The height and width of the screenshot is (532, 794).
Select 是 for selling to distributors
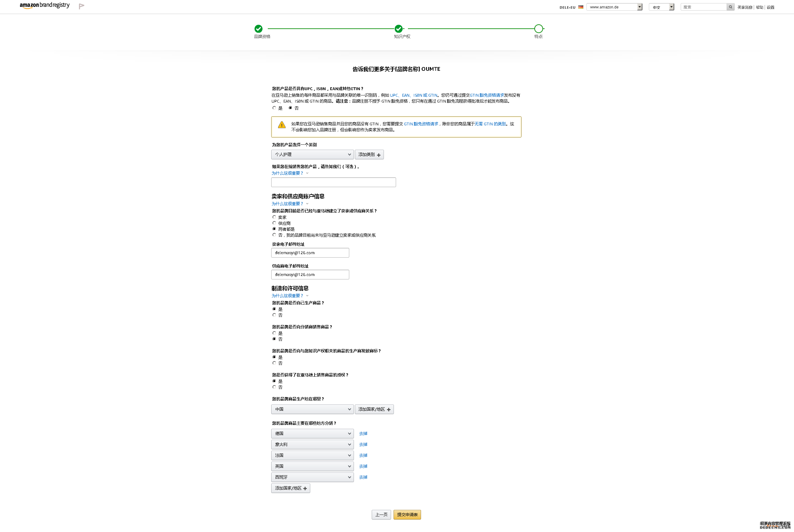point(274,333)
